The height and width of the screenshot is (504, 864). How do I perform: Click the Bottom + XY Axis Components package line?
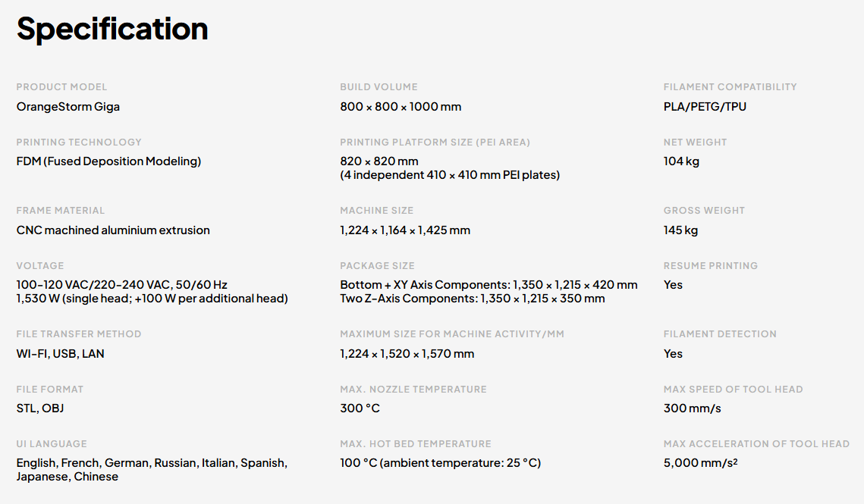coord(489,285)
